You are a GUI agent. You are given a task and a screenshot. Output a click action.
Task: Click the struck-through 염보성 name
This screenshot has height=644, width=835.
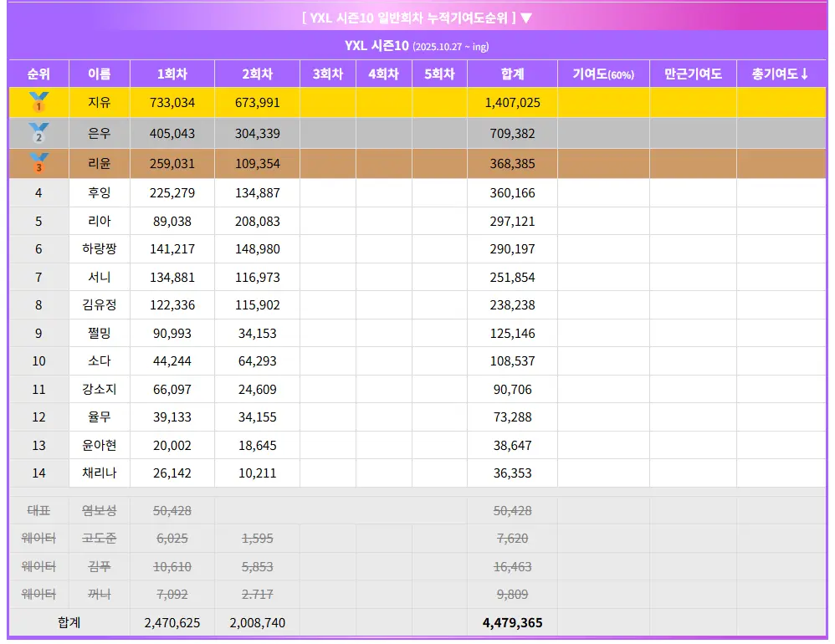point(100,510)
